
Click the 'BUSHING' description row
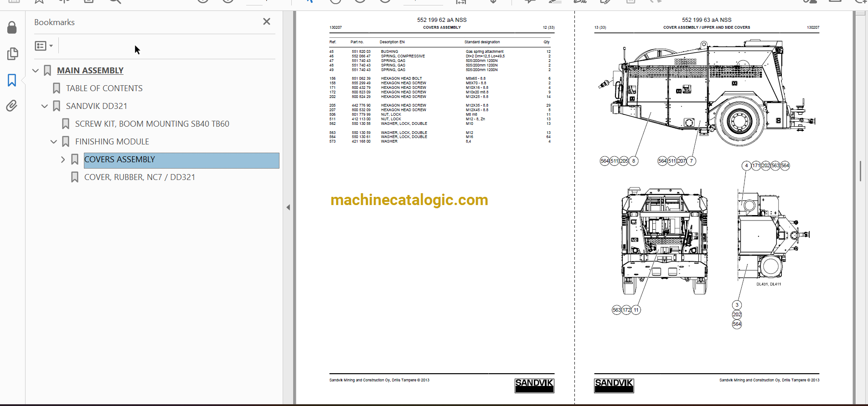point(389,51)
